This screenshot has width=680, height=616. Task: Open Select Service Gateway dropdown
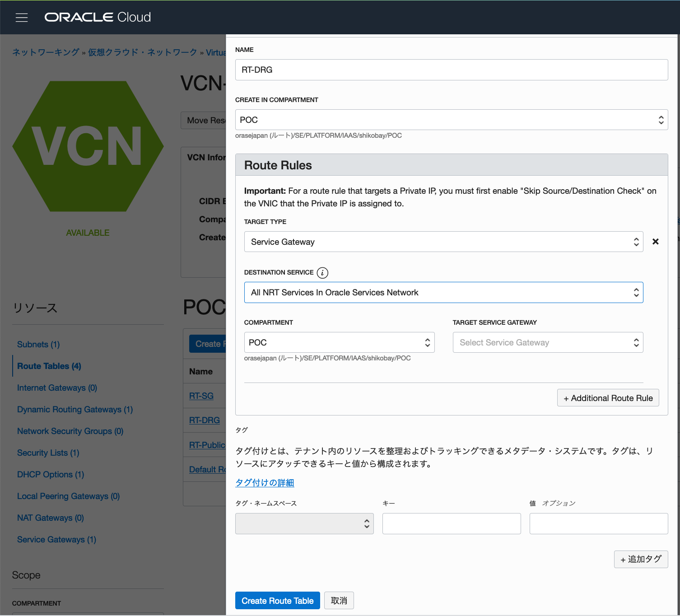[x=548, y=343]
